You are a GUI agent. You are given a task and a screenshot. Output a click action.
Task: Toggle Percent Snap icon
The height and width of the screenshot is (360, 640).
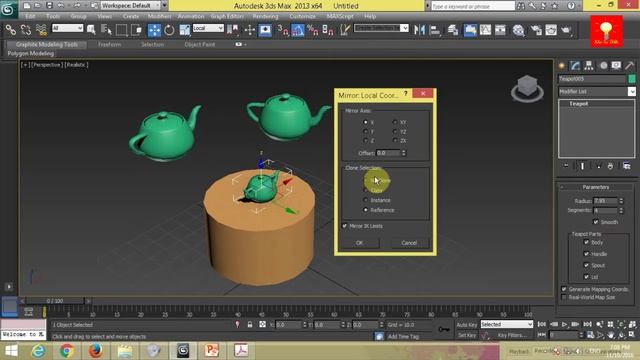tap(313, 30)
